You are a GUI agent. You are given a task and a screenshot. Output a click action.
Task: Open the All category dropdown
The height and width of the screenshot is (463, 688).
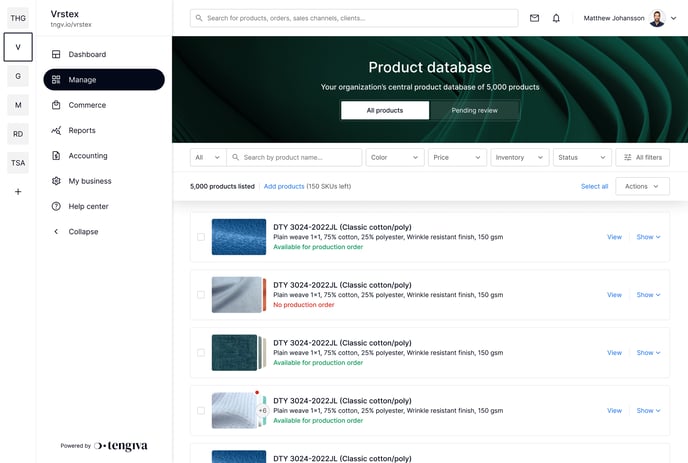pos(208,158)
